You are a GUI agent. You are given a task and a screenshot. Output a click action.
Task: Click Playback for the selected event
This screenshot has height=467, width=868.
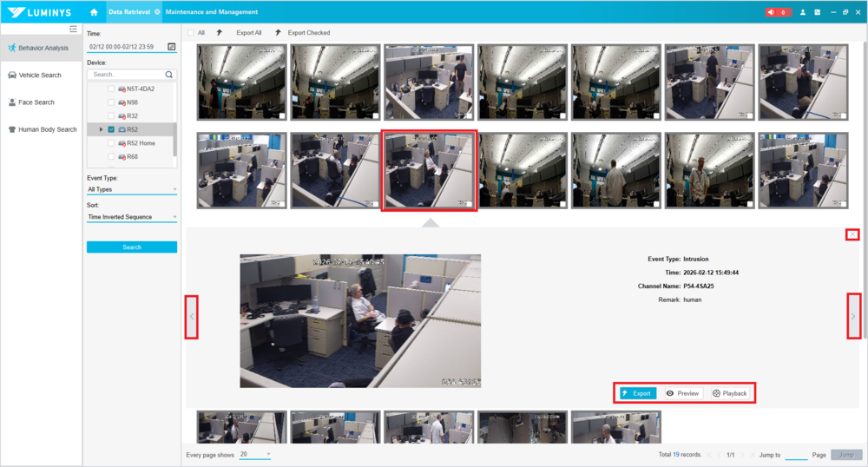point(729,393)
